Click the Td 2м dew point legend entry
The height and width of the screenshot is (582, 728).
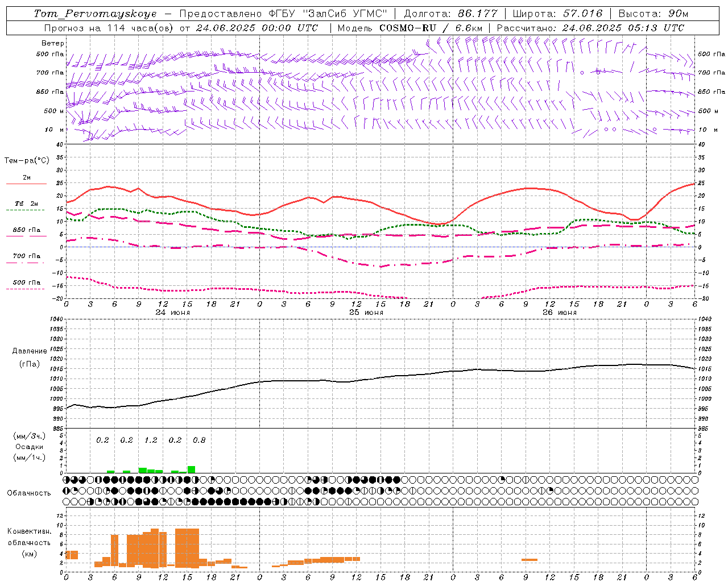pos(27,203)
